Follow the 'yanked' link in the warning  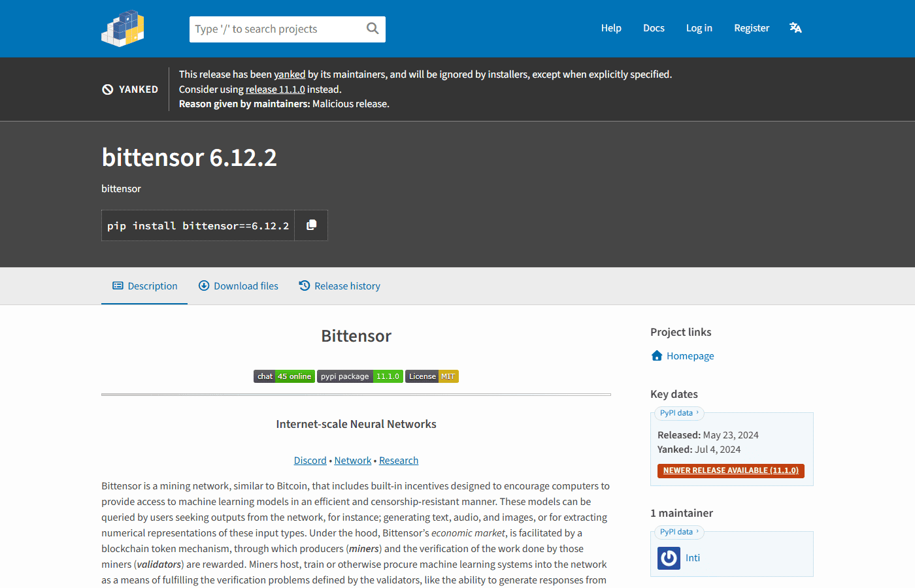coord(290,74)
